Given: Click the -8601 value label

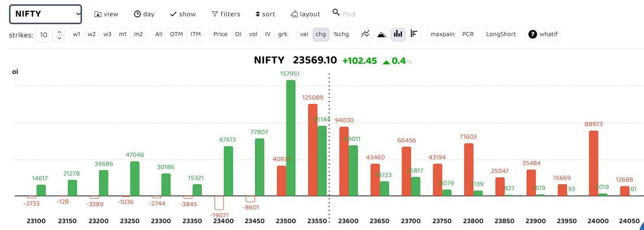Looking at the screenshot, I should point(251,207).
